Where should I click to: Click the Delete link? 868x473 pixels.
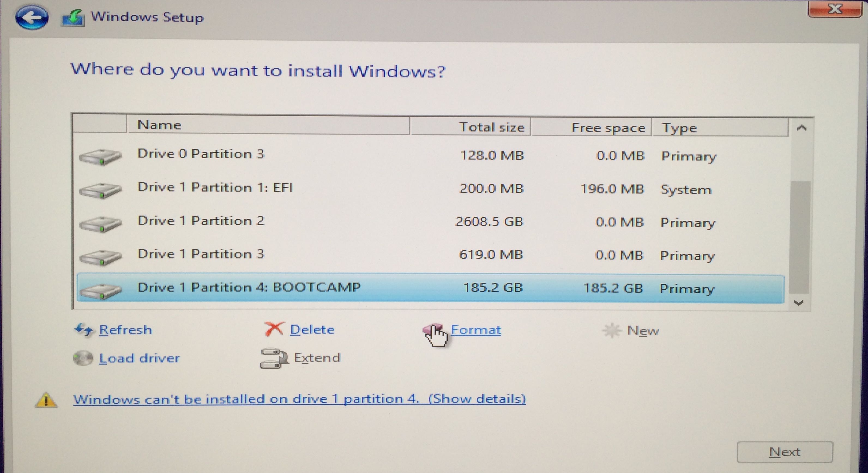[x=312, y=329]
